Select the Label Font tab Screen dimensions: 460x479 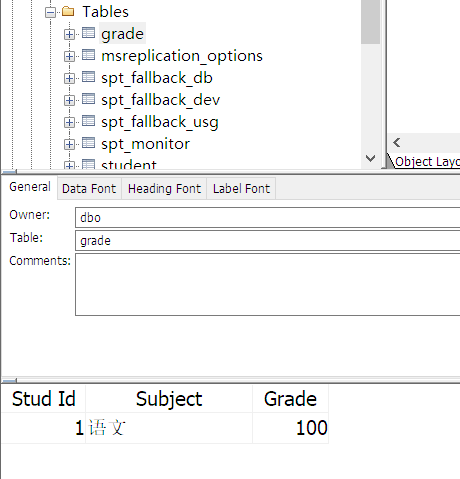[x=241, y=189]
